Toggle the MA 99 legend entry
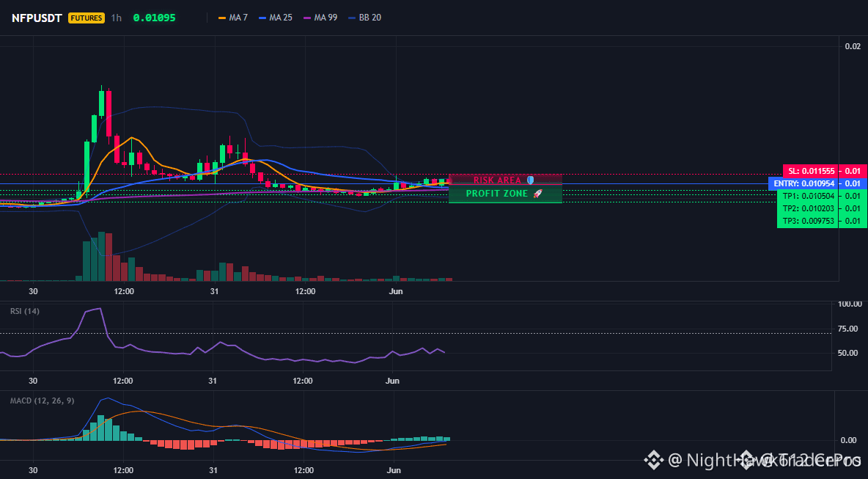This screenshot has height=479, width=868. tap(320, 18)
